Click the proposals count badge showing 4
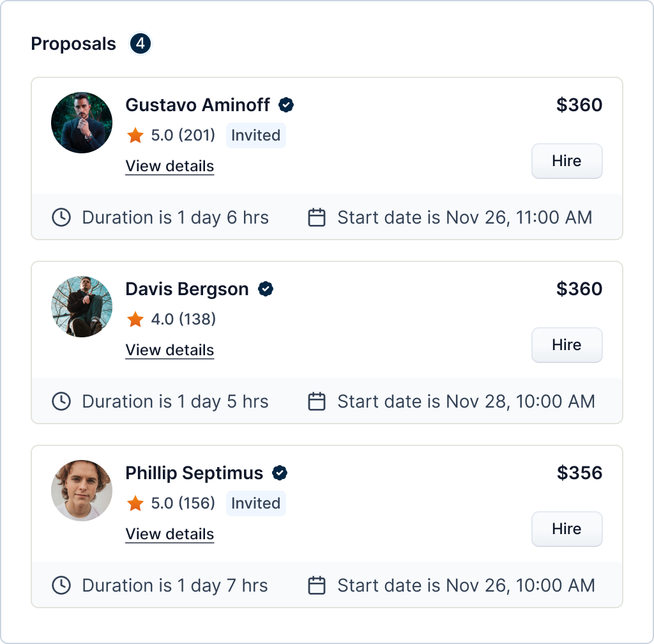 point(141,44)
